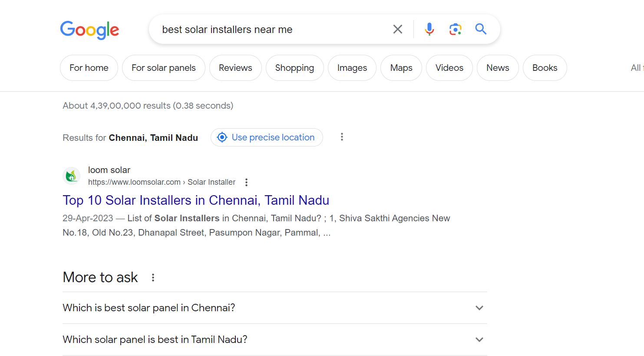Open More to ask options menu
Viewport: 644px width, 356px height.
tap(153, 277)
